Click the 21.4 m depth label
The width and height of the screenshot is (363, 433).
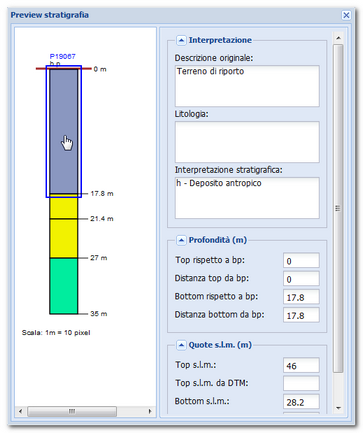click(102, 219)
